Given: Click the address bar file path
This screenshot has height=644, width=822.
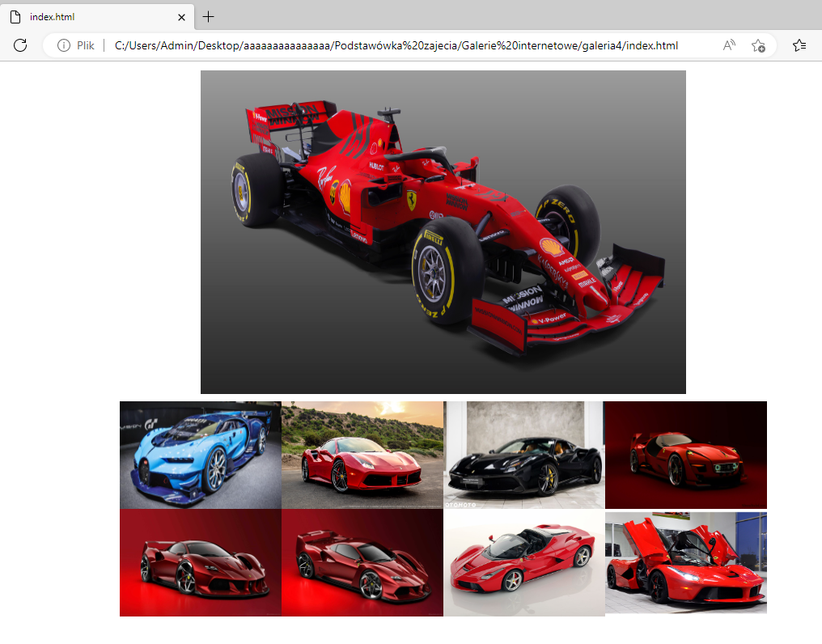Looking at the screenshot, I should click(x=396, y=45).
